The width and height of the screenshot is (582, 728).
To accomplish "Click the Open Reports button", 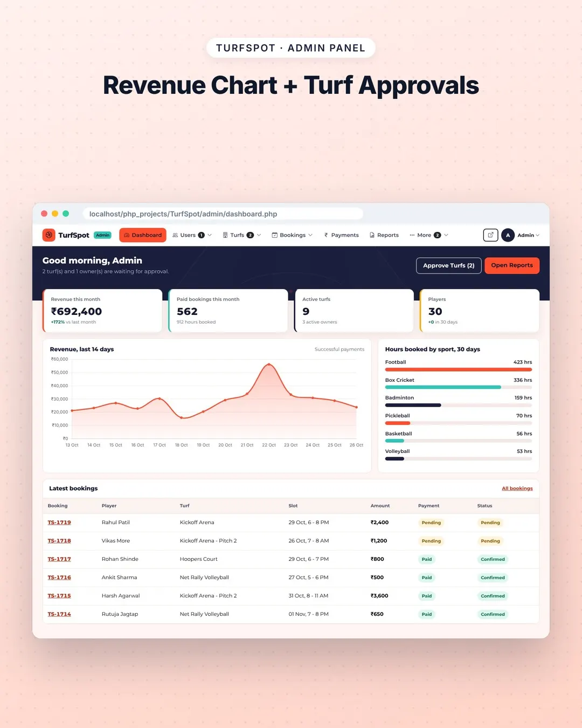I will click(512, 265).
